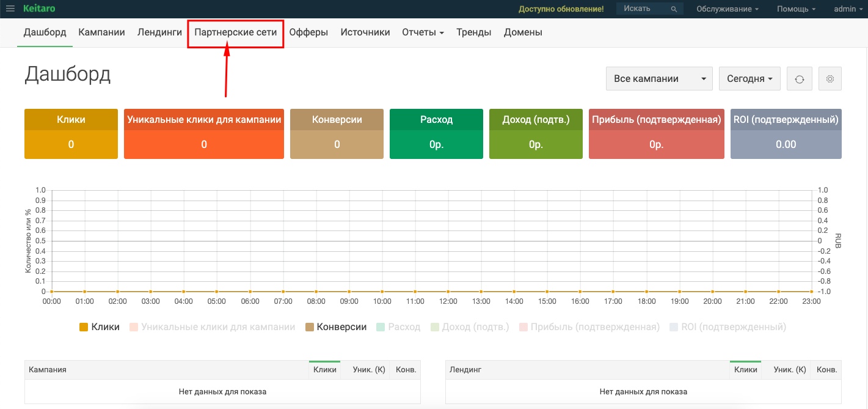The width and height of the screenshot is (868, 409).
Task: Click the Конверсии metric tile
Action: pos(337,134)
